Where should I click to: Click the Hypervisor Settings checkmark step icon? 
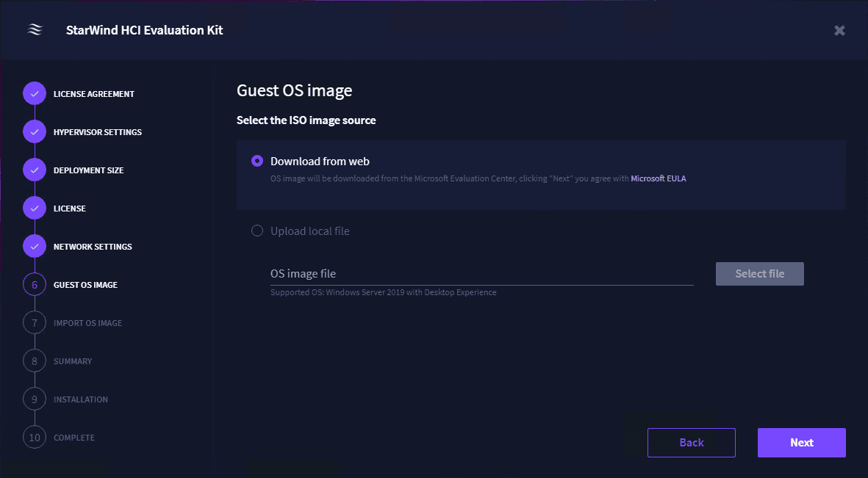coord(35,132)
